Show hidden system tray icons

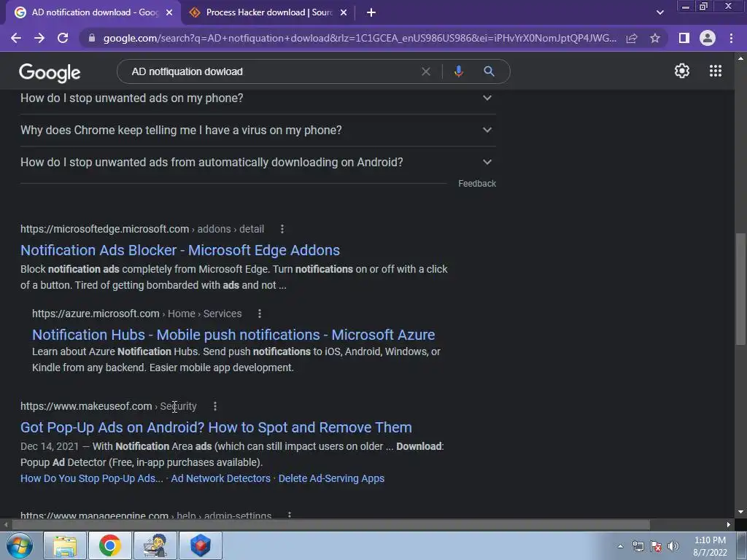tap(620, 546)
